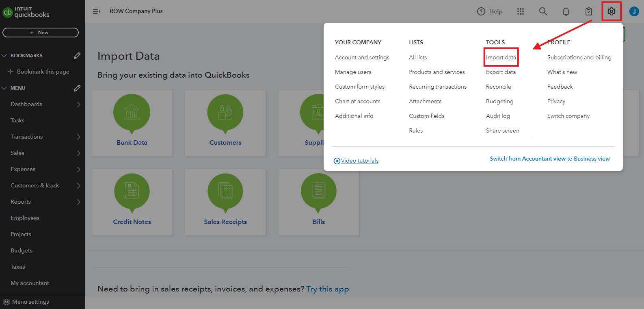Click the New button in sidebar
The width and height of the screenshot is (644, 309).
(41, 33)
